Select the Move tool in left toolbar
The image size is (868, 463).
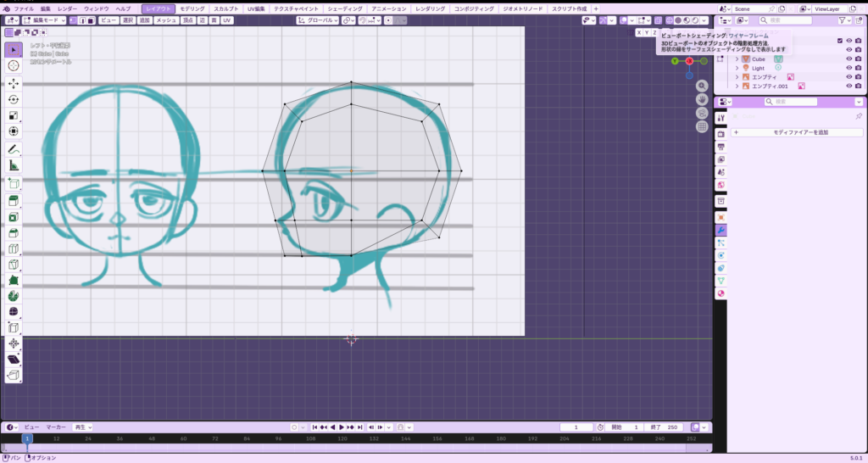click(x=14, y=84)
